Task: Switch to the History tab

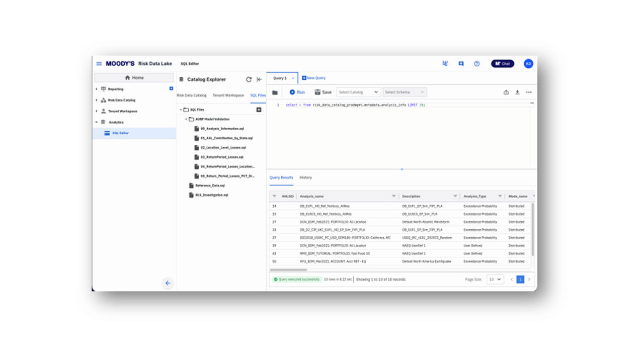Action: pos(306,177)
